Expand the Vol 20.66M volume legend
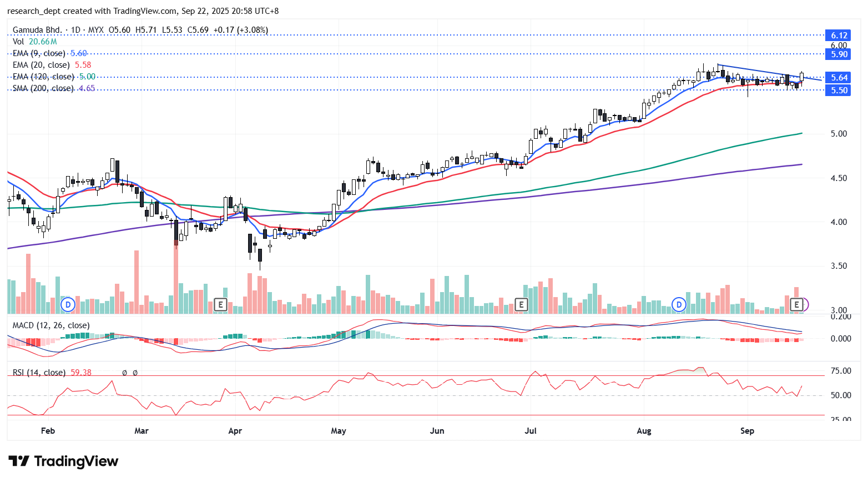The image size is (868, 482). point(34,42)
